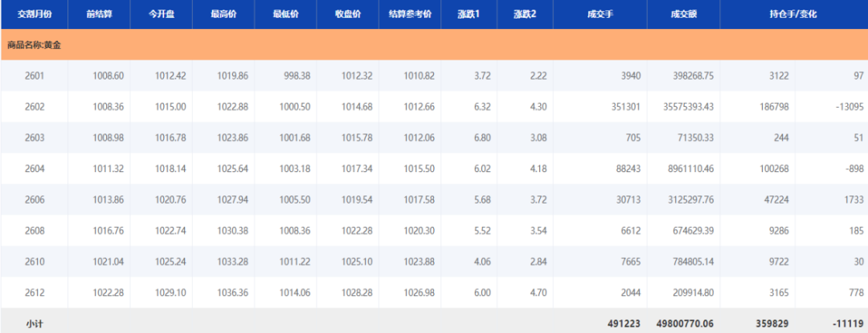The image size is (868, 333).
Task: Select the 结算参考价 column header
Action: click(x=410, y=14)
